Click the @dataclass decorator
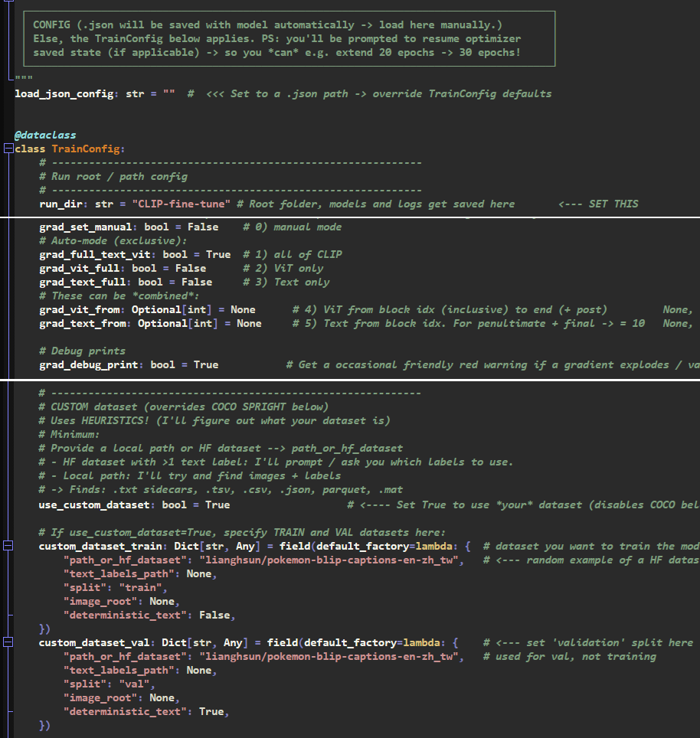The image size is (700, 738). (45, 135)
